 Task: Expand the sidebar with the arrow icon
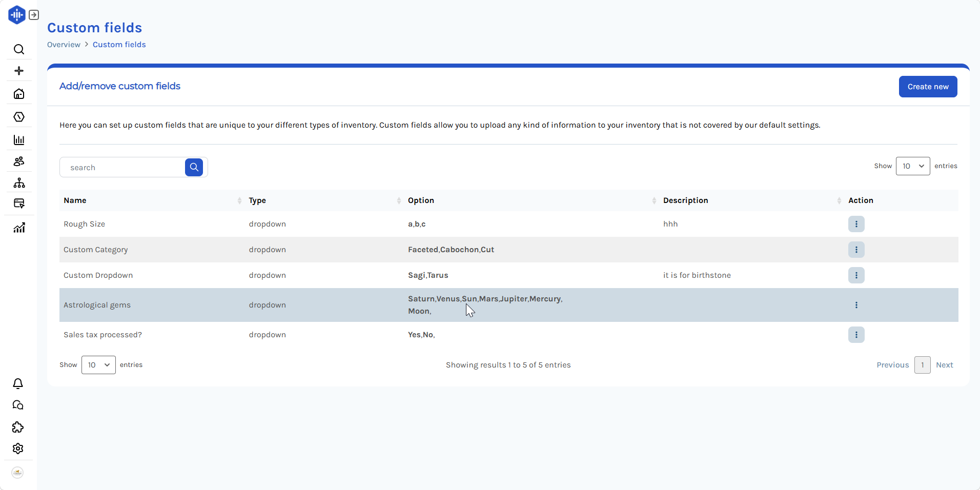[34, 15]
